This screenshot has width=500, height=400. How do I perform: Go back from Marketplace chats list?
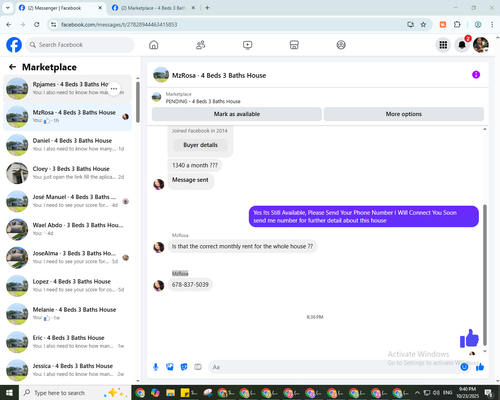pos(13,67)
